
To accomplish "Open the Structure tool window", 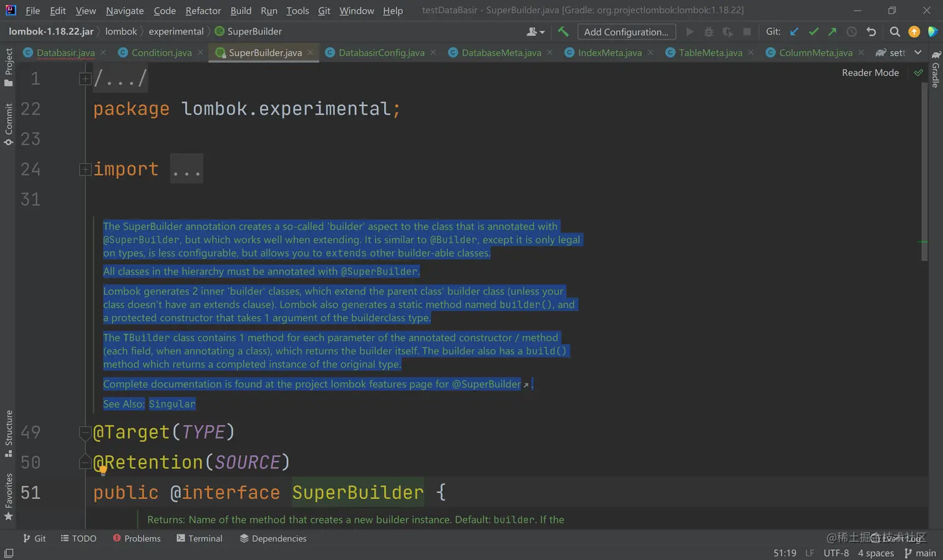I will (9, 433).
